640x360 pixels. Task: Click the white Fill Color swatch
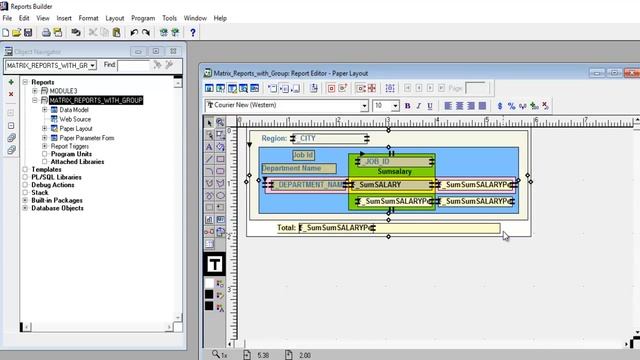[x=209, y=283]
